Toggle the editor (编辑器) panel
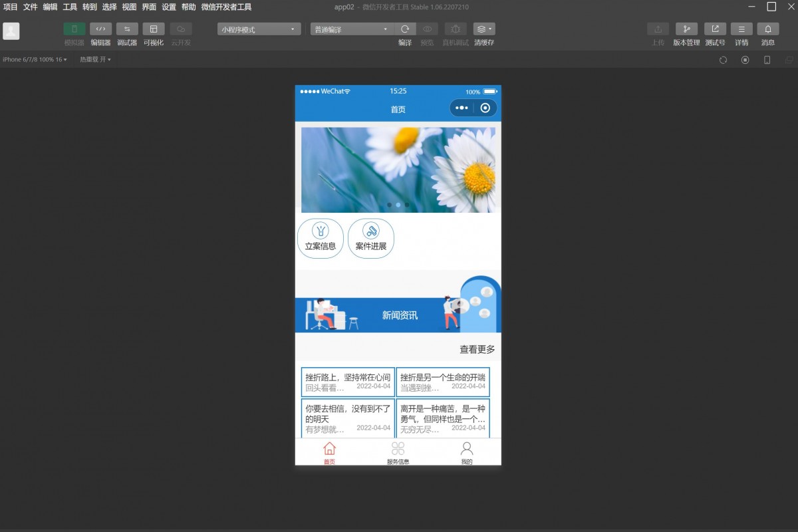The image size is (798, 532). (x=100, y=29)
